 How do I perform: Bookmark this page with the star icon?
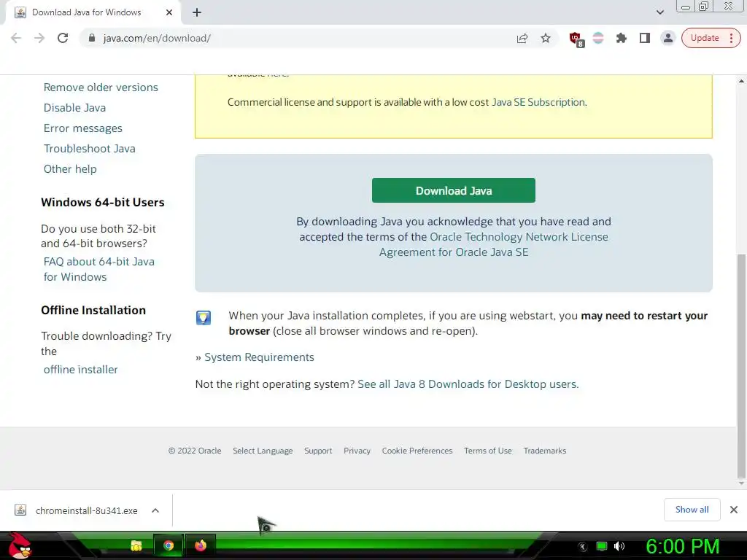click(x=546, y=38)
